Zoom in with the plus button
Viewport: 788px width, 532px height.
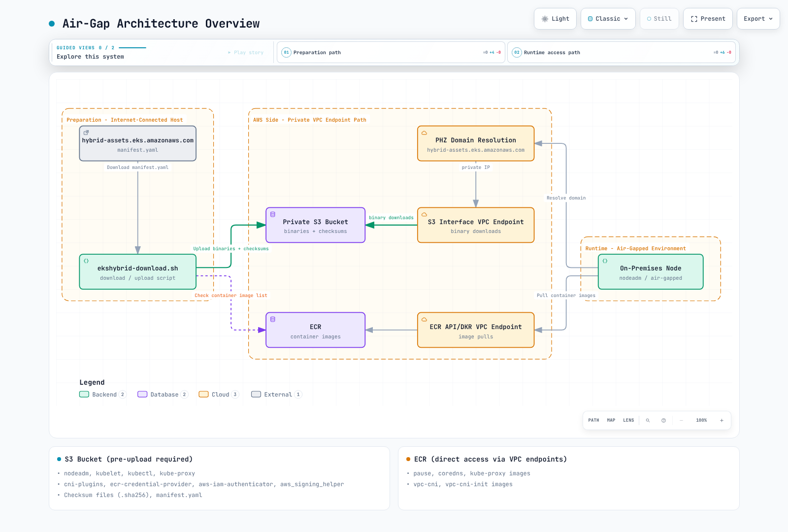722,420
